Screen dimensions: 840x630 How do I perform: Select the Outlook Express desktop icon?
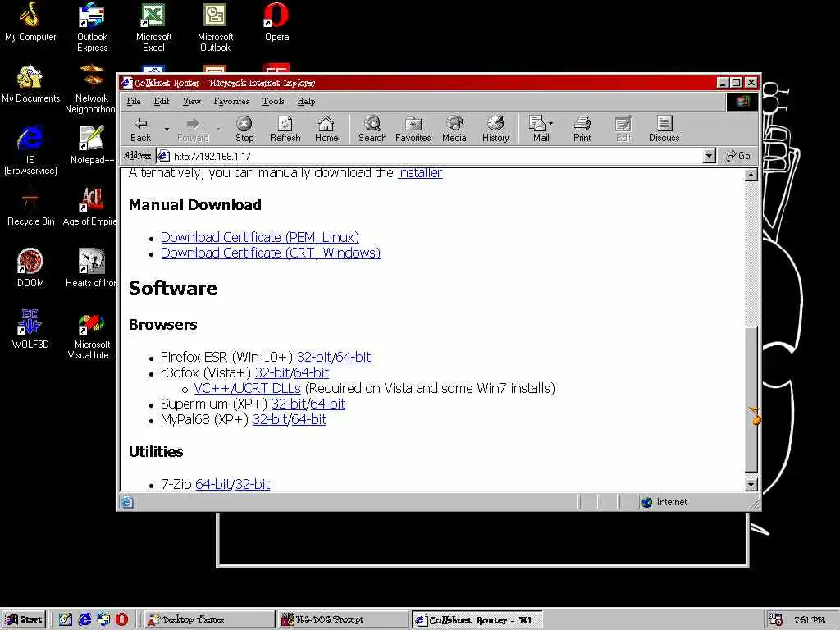click(x=92, y=27)
